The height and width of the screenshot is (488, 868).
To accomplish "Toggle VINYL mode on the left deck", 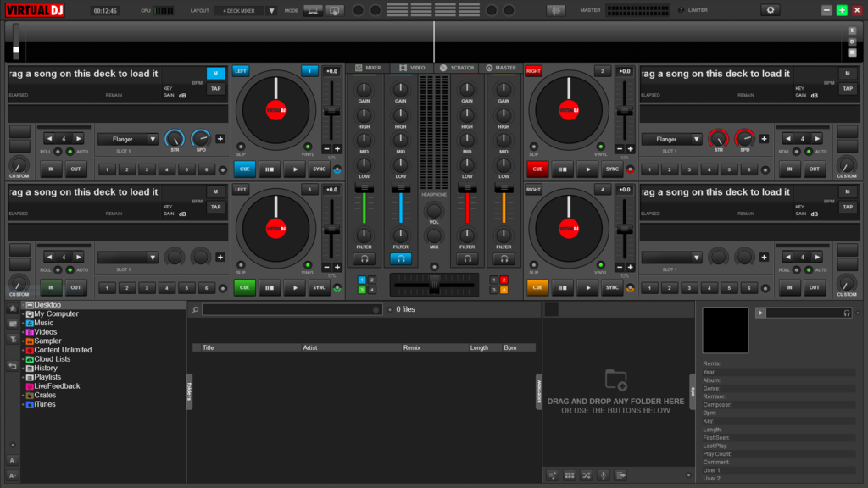I will click(308, 147).
